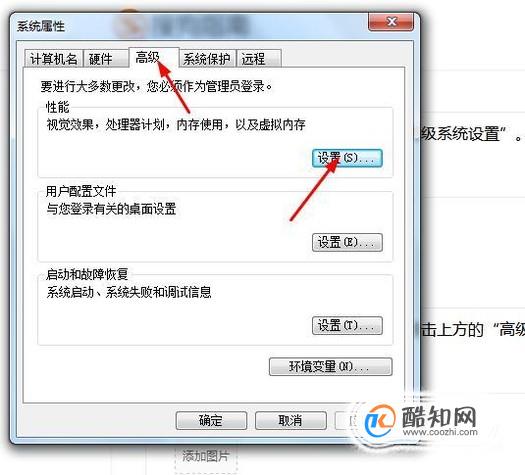The height and width of the screenshot is (475, 525).
Task: Click the 性能 group label
Action: 58,107
